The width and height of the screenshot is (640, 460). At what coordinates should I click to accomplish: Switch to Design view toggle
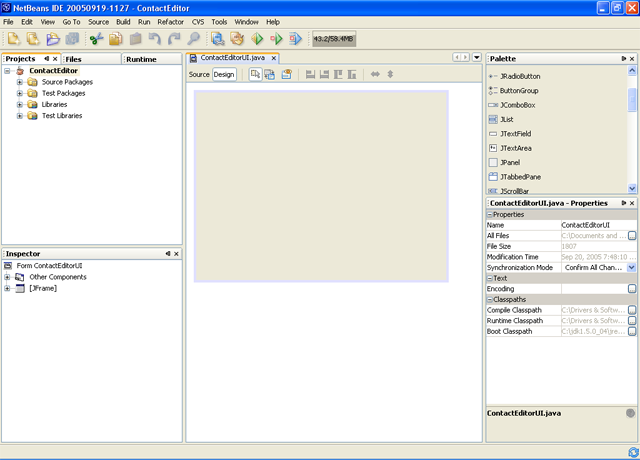[224, 74]
